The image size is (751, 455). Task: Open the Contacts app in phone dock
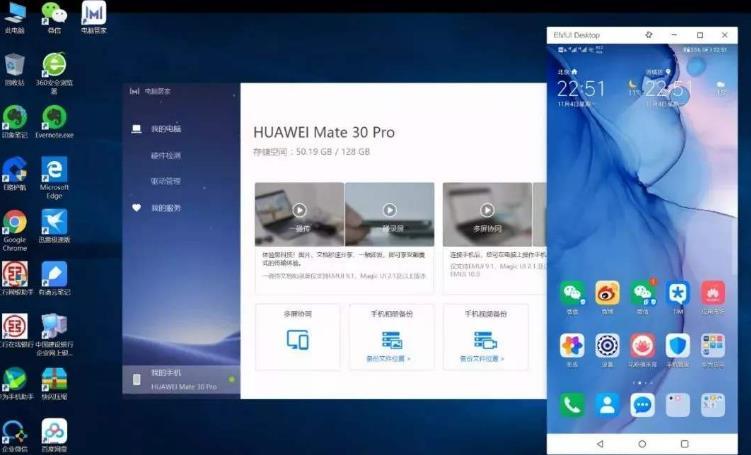[607, 405]
